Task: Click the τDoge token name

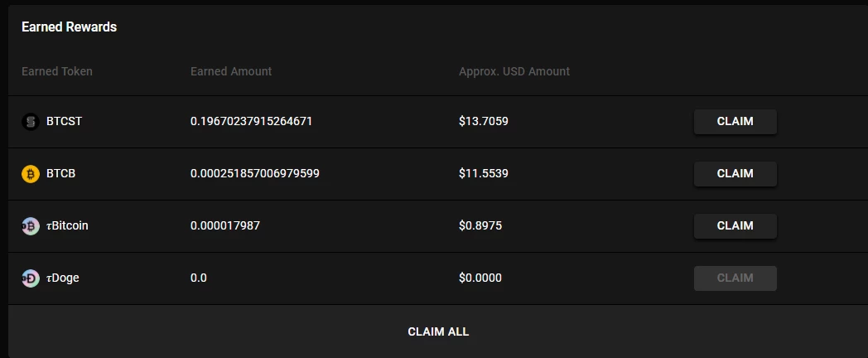Action: 63,278
